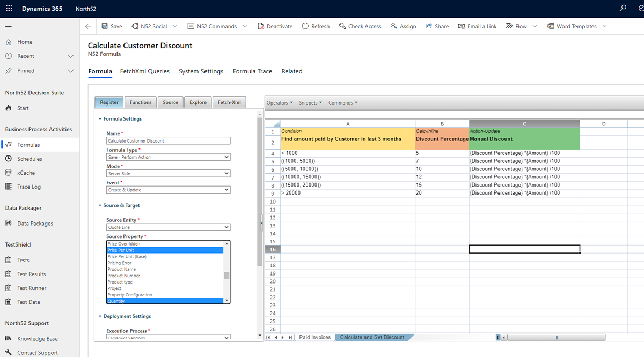Open the Formula Type dropdown
The height and width of the screenshot is (357, 644).
click(168, 157)
